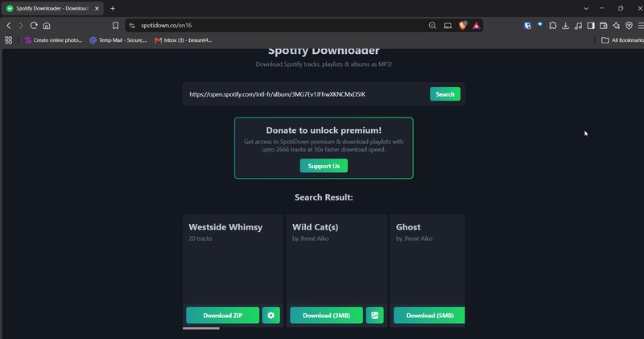Open the browser main hamburger menu
Viewport: 644px width, 339px height.
641,26
